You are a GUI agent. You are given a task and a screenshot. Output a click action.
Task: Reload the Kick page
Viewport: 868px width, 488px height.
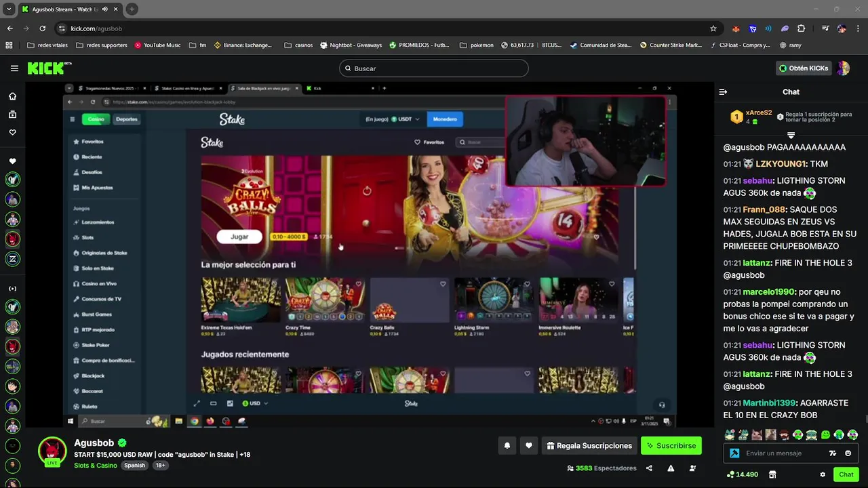42,28
